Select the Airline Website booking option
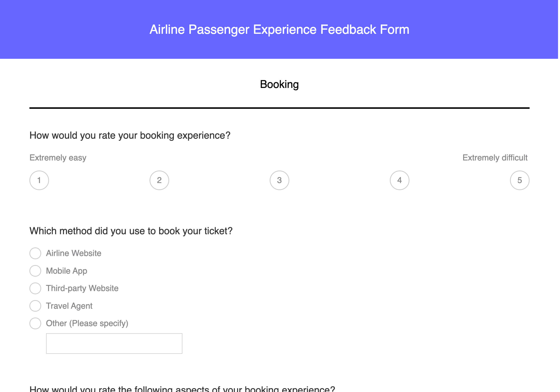560x392 pixels. click(x=35, y=253)
